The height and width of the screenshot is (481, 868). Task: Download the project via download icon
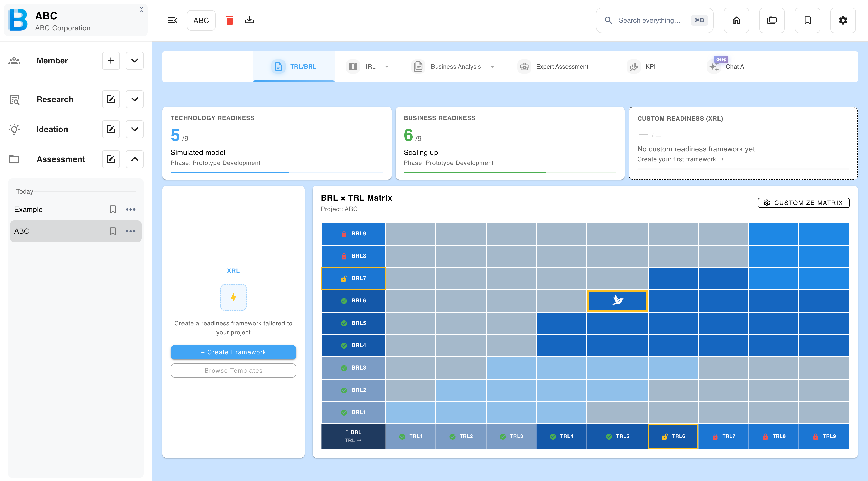(249, 20)
